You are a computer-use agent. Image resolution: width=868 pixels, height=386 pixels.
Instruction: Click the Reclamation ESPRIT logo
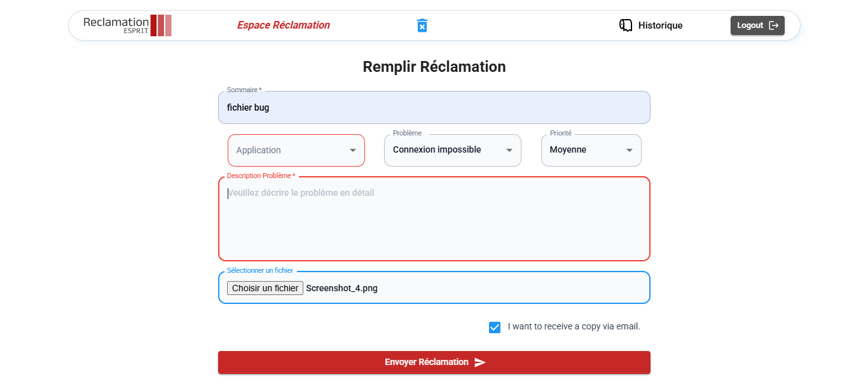[x=127, y=25]
